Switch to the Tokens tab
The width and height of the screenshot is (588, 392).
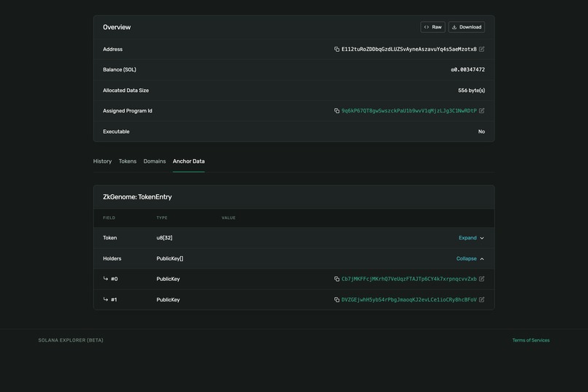[x=128, y=161]
